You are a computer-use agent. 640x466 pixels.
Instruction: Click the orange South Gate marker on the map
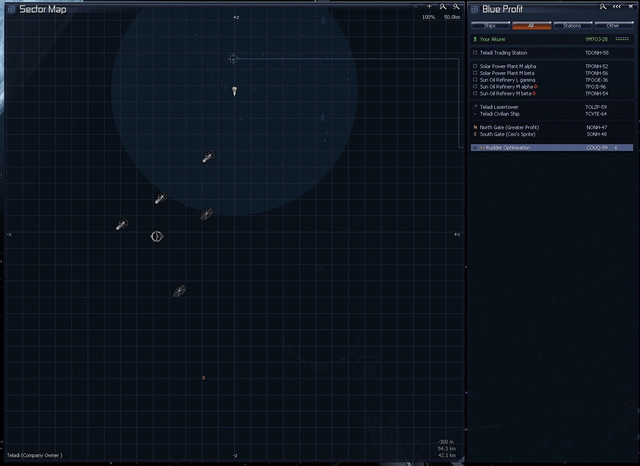coord(203,378)
